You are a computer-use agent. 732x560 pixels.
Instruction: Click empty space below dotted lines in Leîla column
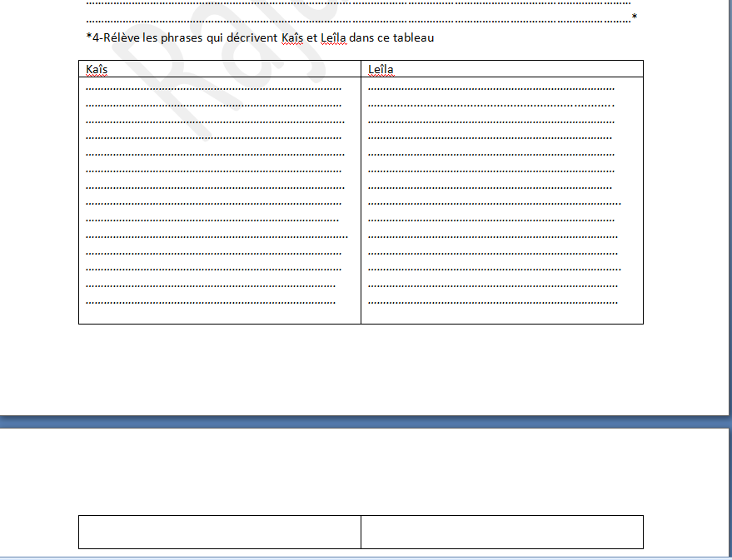[x=501, y=315]
